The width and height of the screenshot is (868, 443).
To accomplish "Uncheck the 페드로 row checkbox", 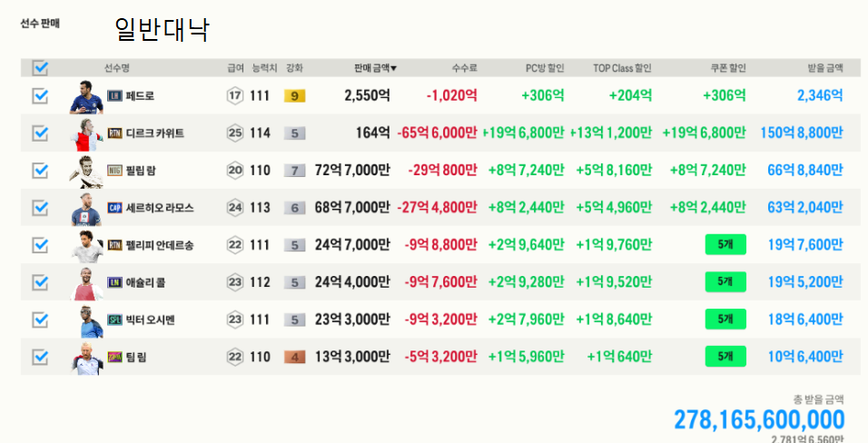I will click(x=40, y=95).
